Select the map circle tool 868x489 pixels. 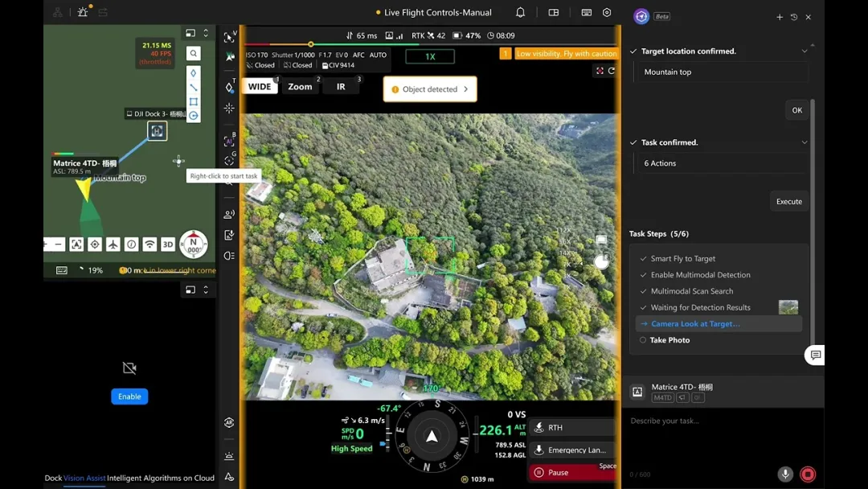193,115
